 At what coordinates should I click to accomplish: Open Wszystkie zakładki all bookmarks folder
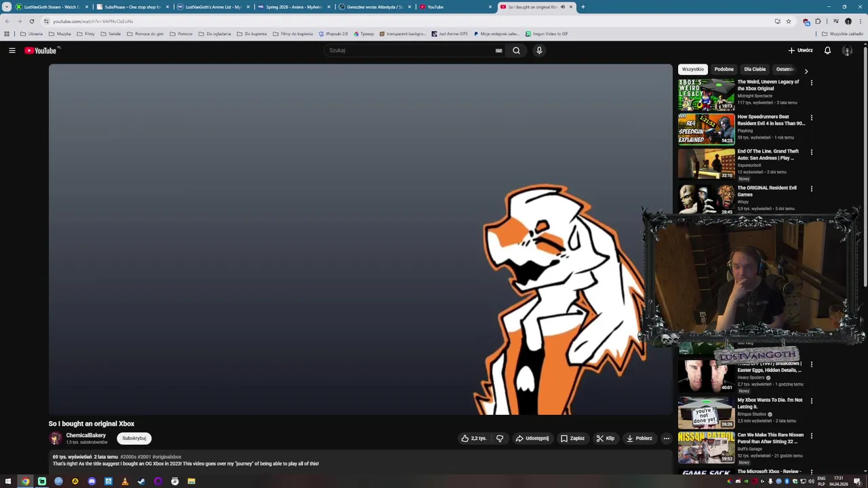pyautogui.click(x=842, y=34)
